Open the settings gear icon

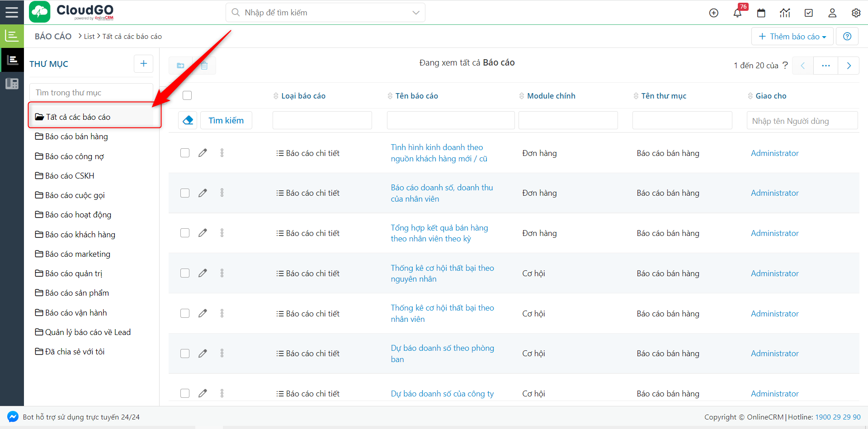pos(856,13)
